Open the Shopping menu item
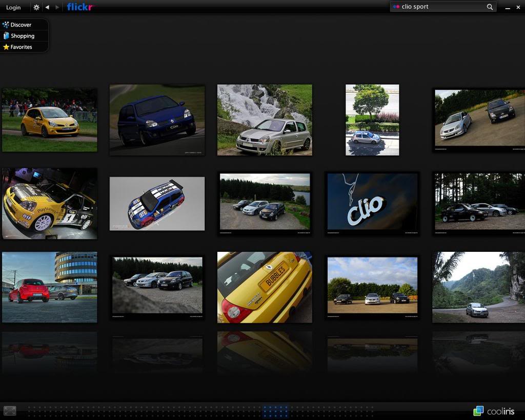Image resolution: width=525 pixels, height=420 pixels. tap(22, 36)
